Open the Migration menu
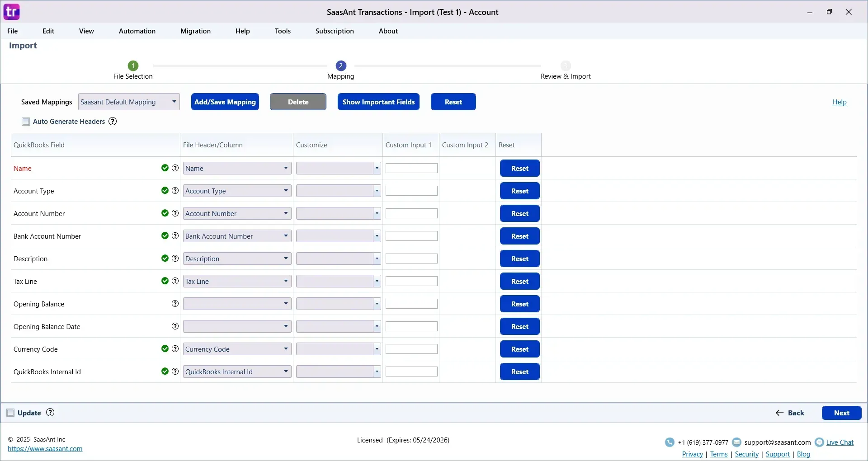Viewport: 868px width, 461px height. pos(195,31)
